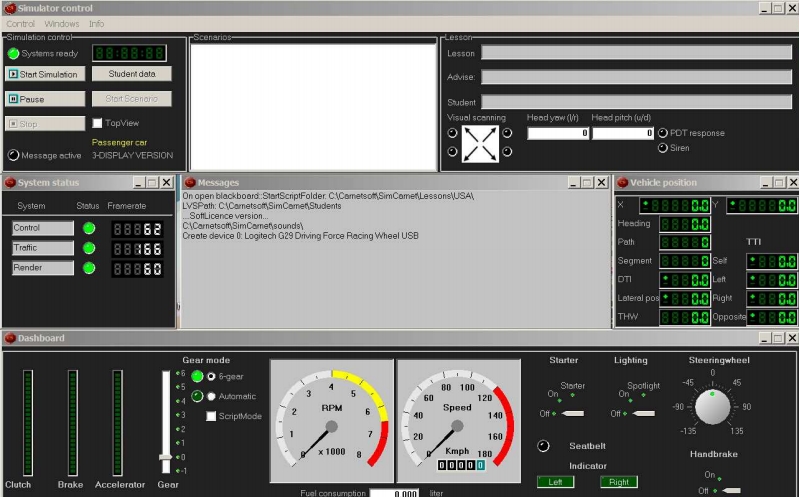Screen dimensions: 799x497
Task: Activate the Left indicator button
Action: (555, 482)
